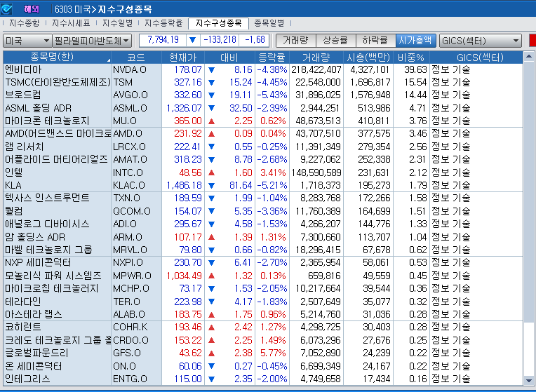Open the 지수종합 tab
This screenshot has width=536, height=392.
(x=25, y=23)
